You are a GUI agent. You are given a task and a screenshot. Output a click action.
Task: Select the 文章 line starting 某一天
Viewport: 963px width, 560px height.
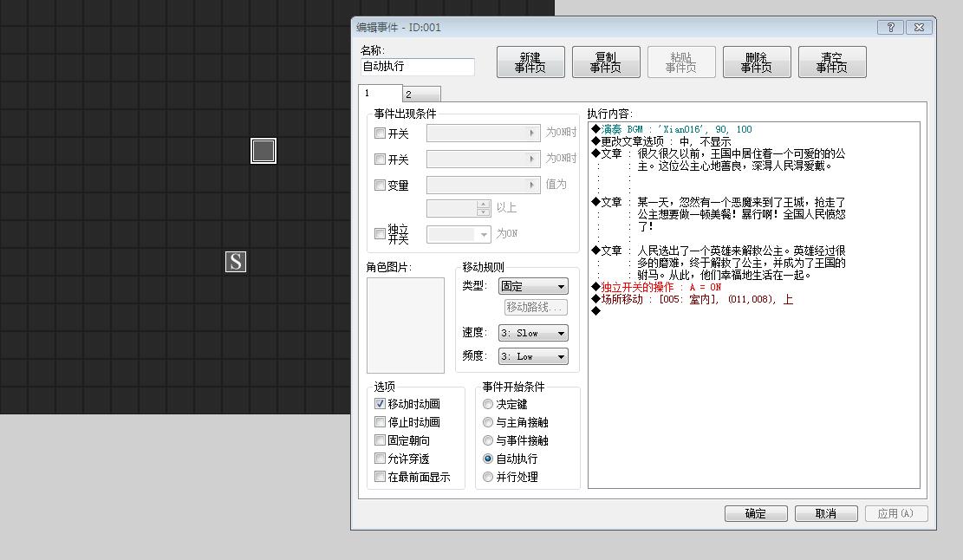point(719,202)
